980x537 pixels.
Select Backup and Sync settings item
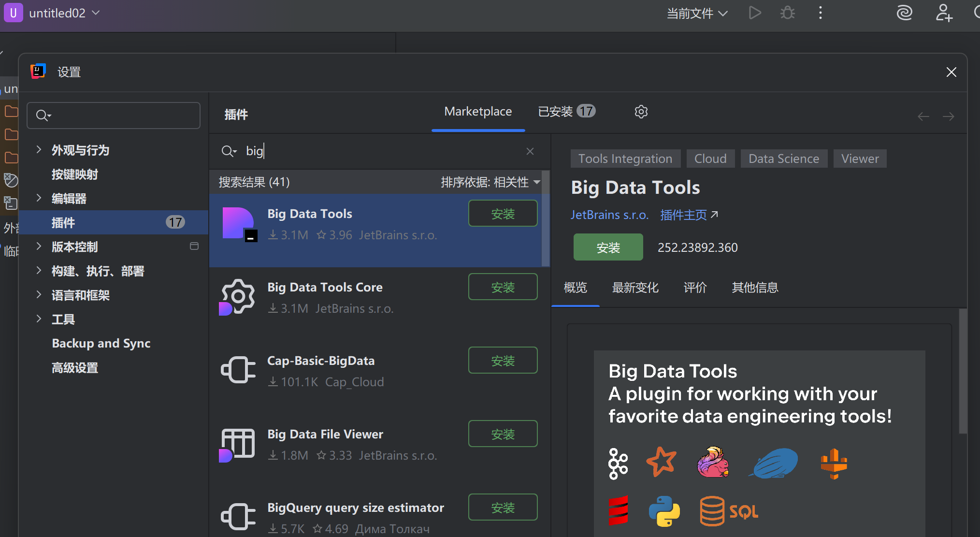point(101,343)
